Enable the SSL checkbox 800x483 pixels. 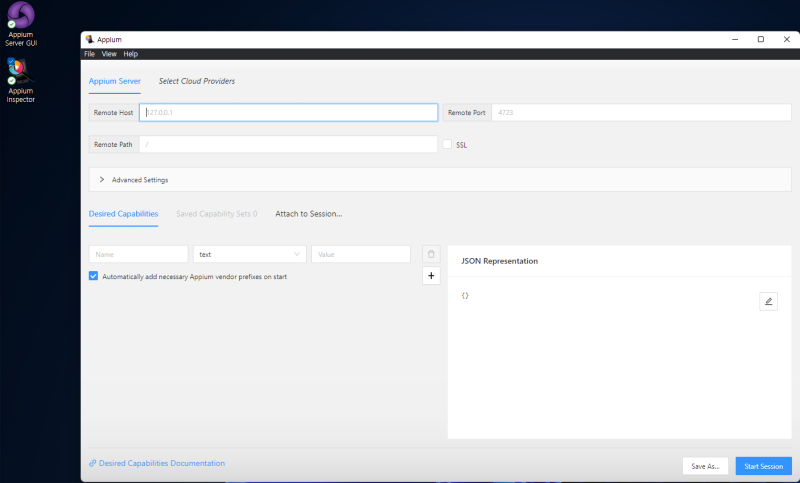pyautogui.click(x=447, y=144)
